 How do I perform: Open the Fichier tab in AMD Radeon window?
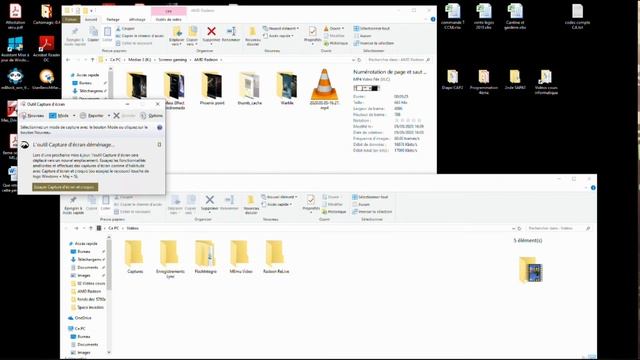(x=71, y=19)
